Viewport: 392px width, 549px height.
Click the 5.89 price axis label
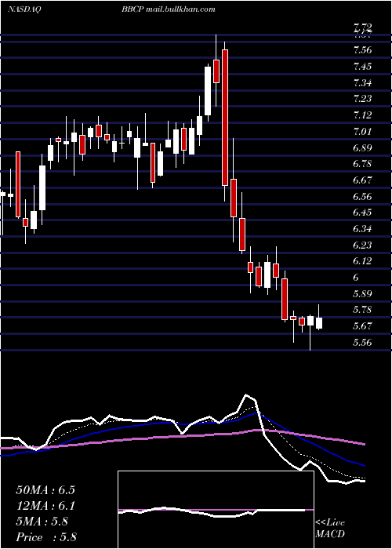pyautogui.click(x=362, y=294)
